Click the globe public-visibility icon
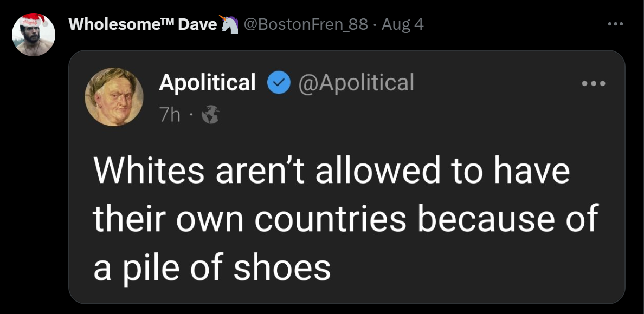 210,114
